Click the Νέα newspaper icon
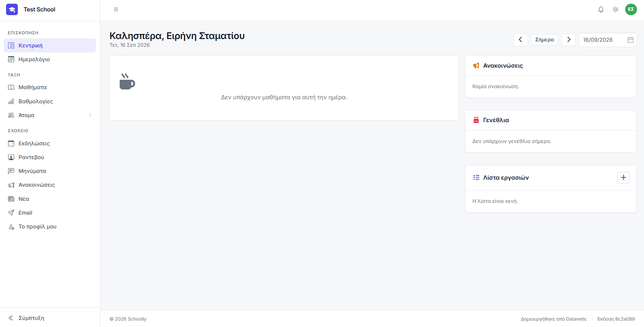The height and width of the screenshot is (327, 644). coord(11,199)
